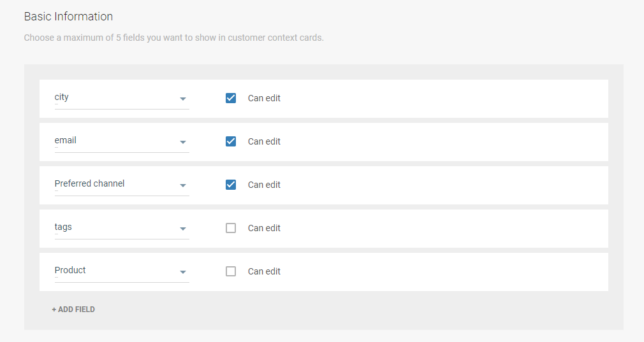Click the email field name text
The width and height of the screenshot is (644, 342).
pos(66,141)
